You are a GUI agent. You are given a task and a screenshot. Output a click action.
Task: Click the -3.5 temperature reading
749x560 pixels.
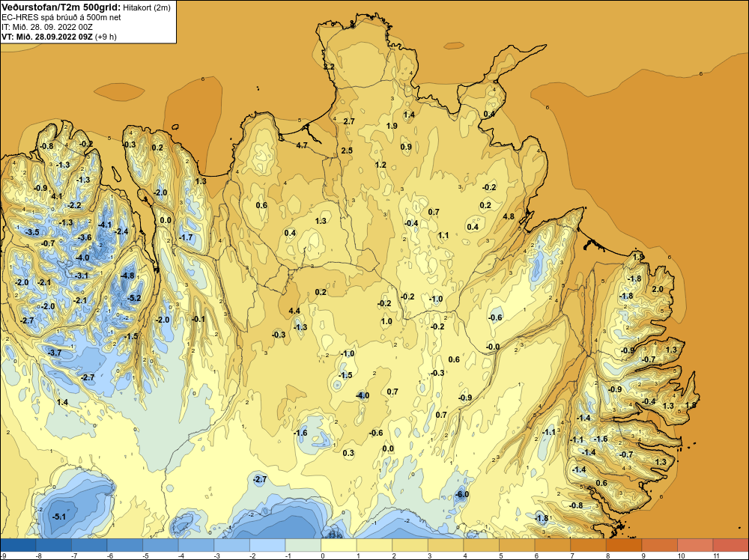(x=32, y=232)
